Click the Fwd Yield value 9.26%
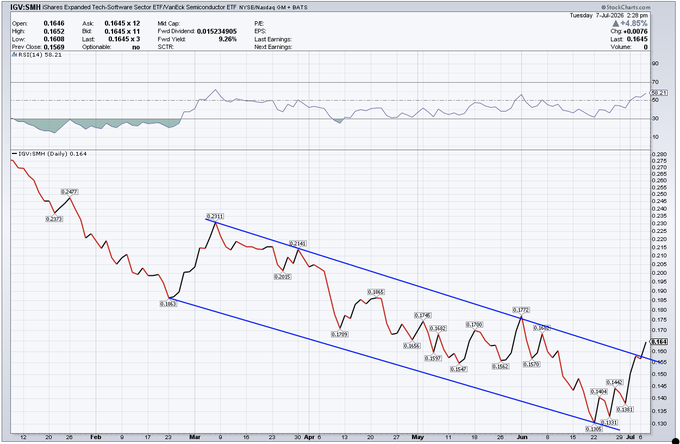Screen dimensions: 680x444 click(x=228, y=39)
